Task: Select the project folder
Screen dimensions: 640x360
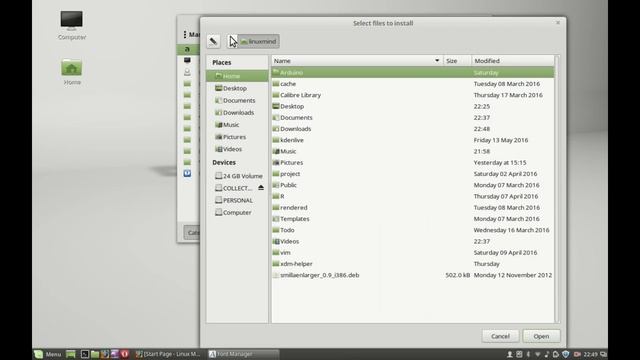Action: [x=413, y=174]
